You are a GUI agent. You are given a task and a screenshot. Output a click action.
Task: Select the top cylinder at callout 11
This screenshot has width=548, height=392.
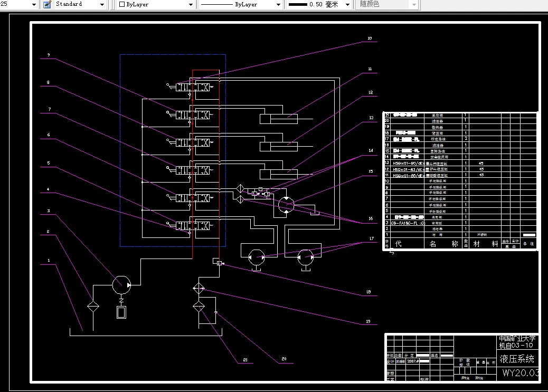click(x=279, y=119)
